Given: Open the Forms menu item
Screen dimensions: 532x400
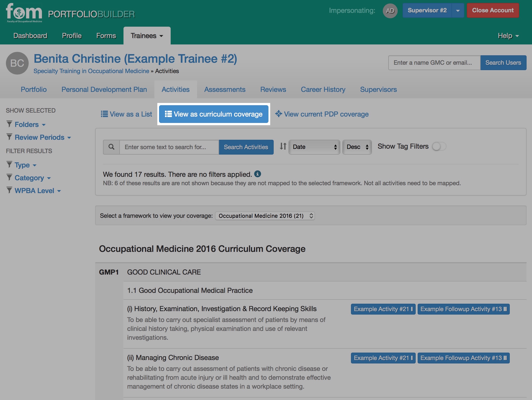Looking at the screenshot, I should [106, 36].
